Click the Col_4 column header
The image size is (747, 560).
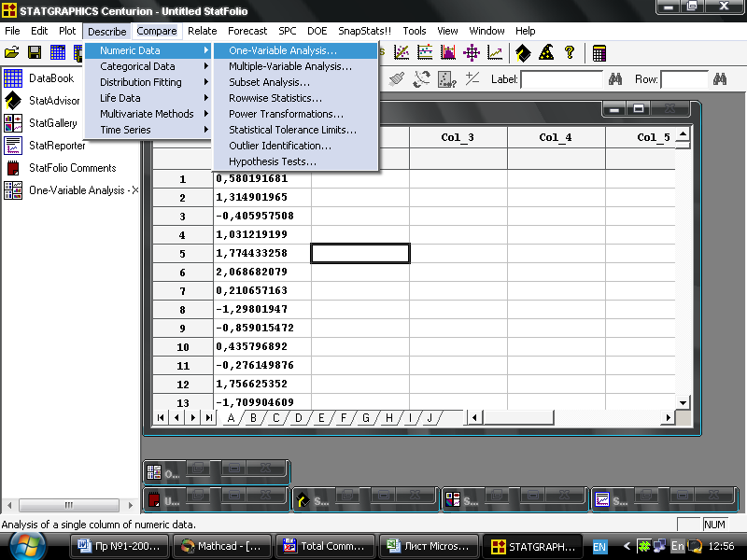click(x=556, y=137)
